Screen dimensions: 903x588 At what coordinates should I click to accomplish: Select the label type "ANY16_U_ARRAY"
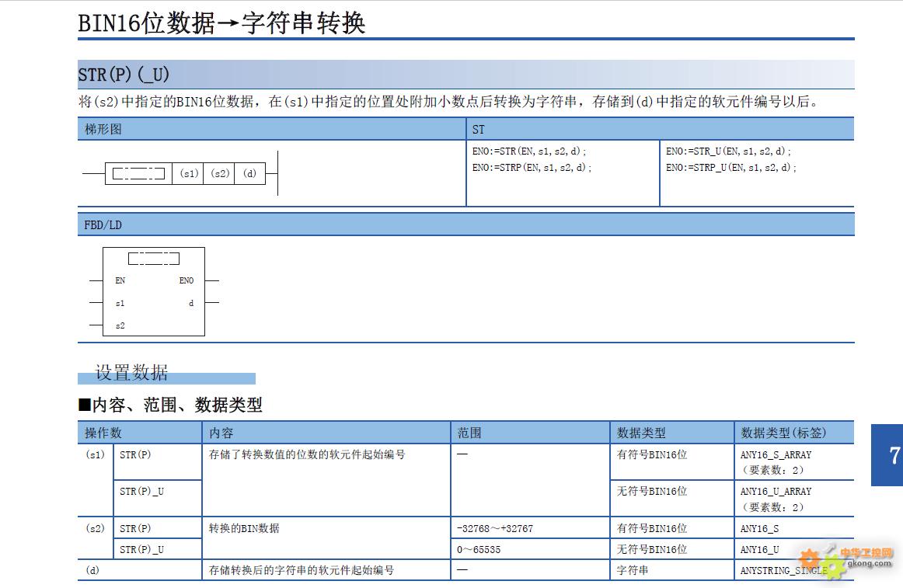click(x=776, y=492)
